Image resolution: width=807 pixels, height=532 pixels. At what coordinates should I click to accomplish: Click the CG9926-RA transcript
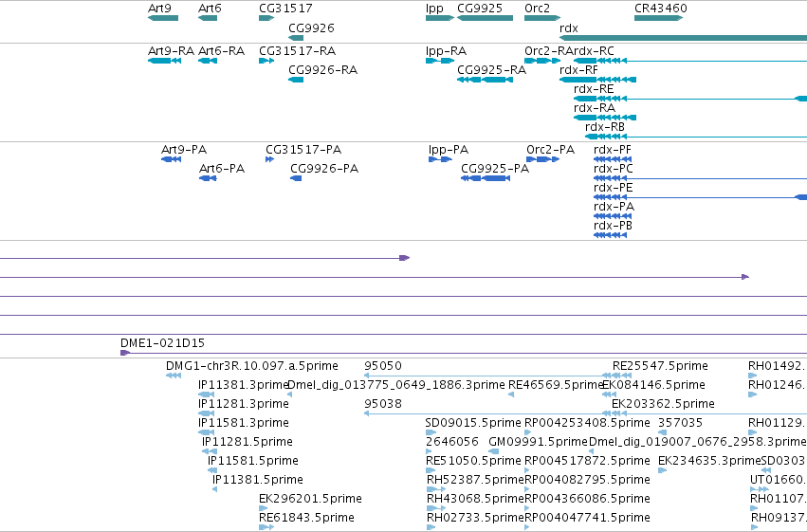pyautogui.click(x=296, y=80)
